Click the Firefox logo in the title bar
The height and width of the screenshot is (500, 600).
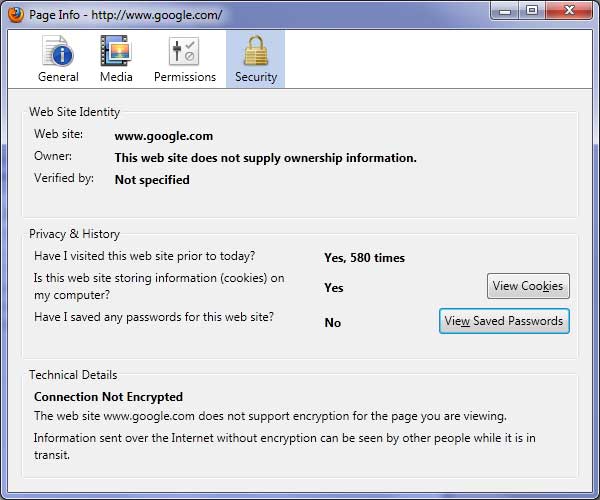coord(16,15)
